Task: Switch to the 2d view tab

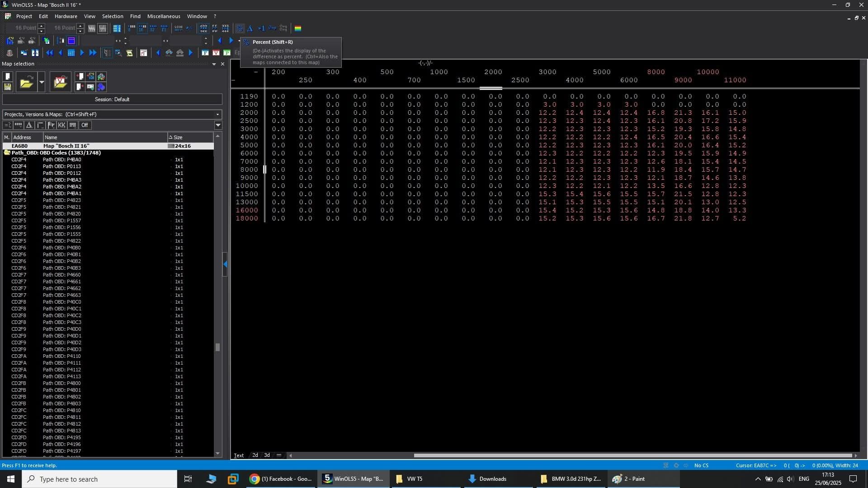Action: (x=255, y=455)
